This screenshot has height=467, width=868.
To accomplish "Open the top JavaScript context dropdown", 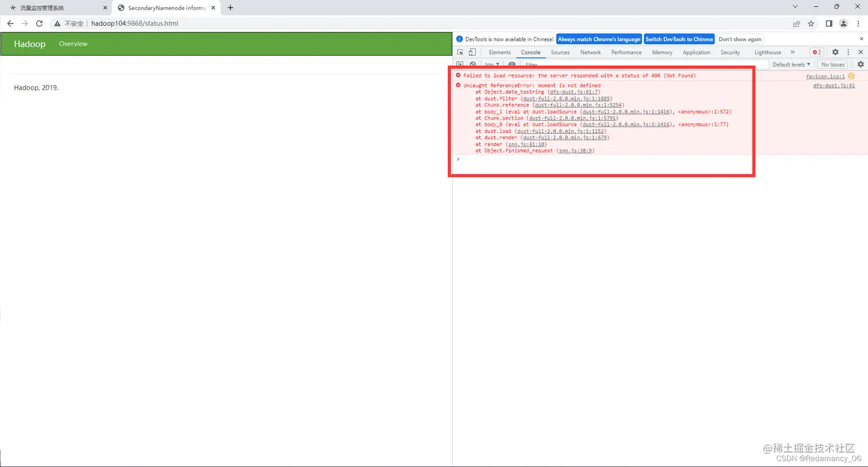I will pyautogui.click(x=492, y=64).
